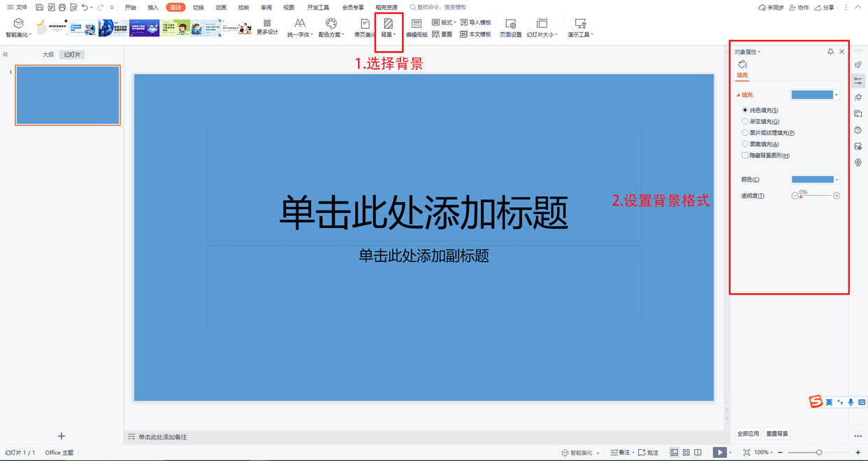Click 重置背景 button
The height and width of the screenshot is (461, 868).
777,434
